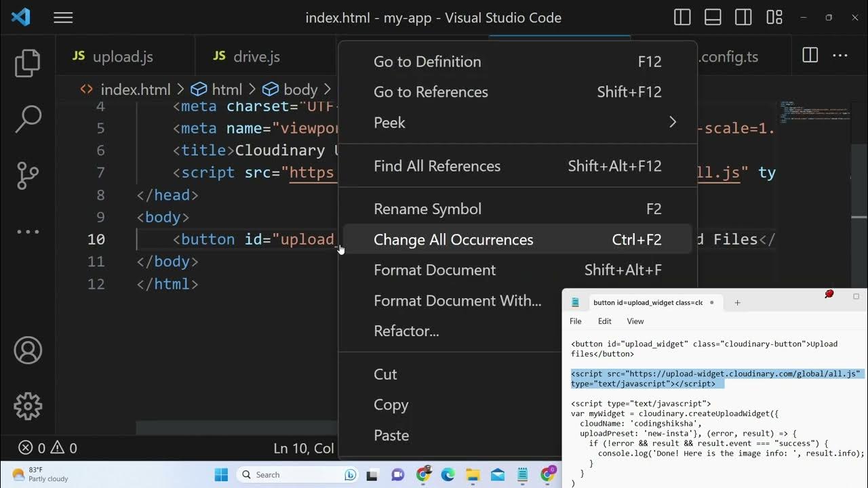Select Change All Occurrences menu entry

pyautogui.click(x=453, y=240)
